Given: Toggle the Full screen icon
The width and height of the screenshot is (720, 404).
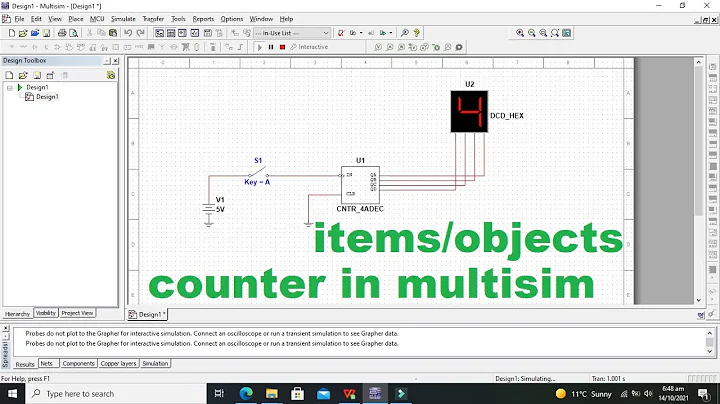Looking at the screenshot, I should (567, 33).
